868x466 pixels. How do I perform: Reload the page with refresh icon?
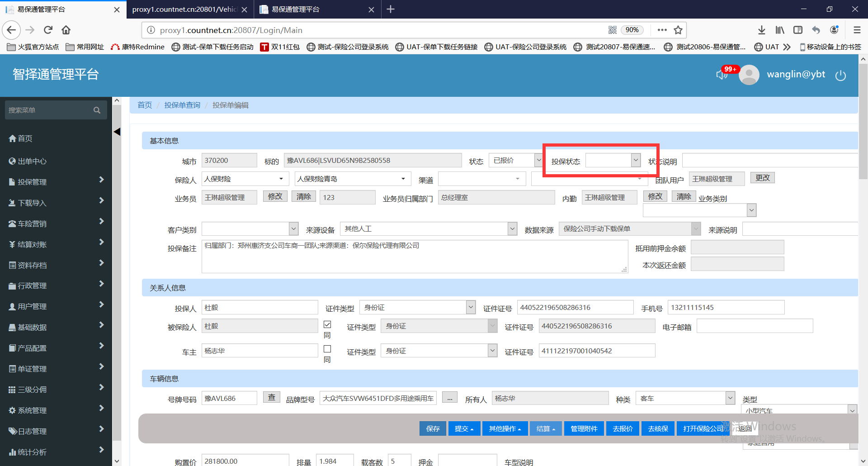48,30
